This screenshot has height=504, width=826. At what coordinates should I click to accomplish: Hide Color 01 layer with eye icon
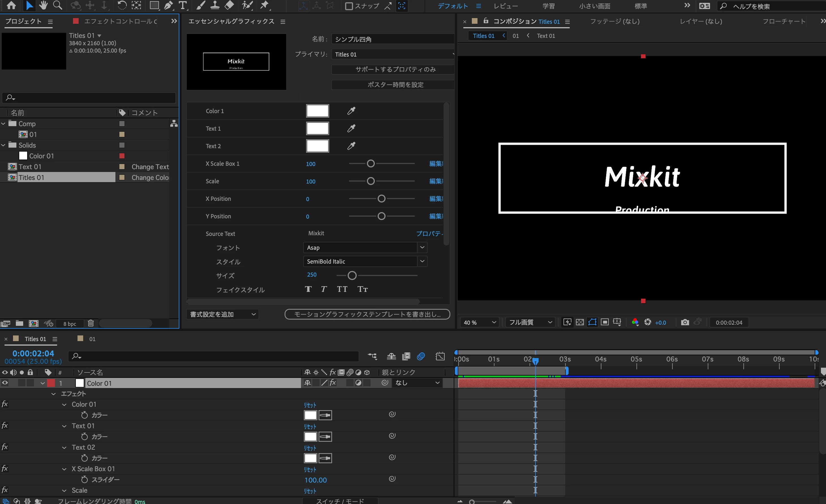click(5, 383)
